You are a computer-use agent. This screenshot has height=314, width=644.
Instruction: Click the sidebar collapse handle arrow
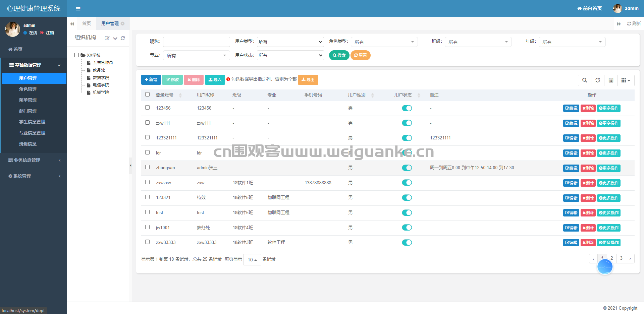click(x=130, y=166)
